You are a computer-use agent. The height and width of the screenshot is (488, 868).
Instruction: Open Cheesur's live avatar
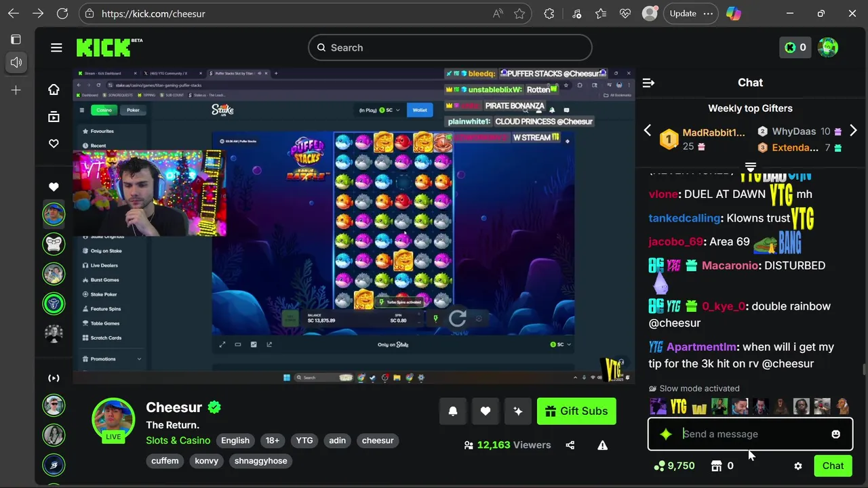(x=113, y=420)
